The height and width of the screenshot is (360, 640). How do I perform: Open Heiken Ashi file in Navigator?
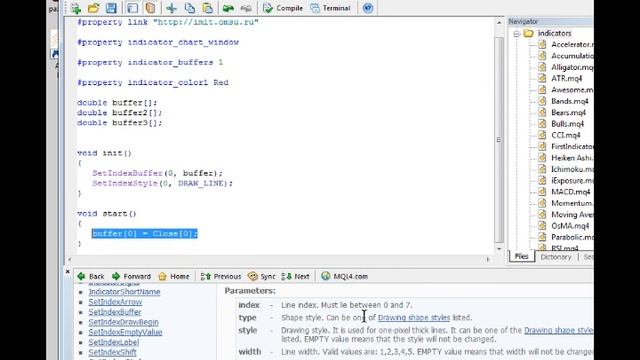point(572,158)
